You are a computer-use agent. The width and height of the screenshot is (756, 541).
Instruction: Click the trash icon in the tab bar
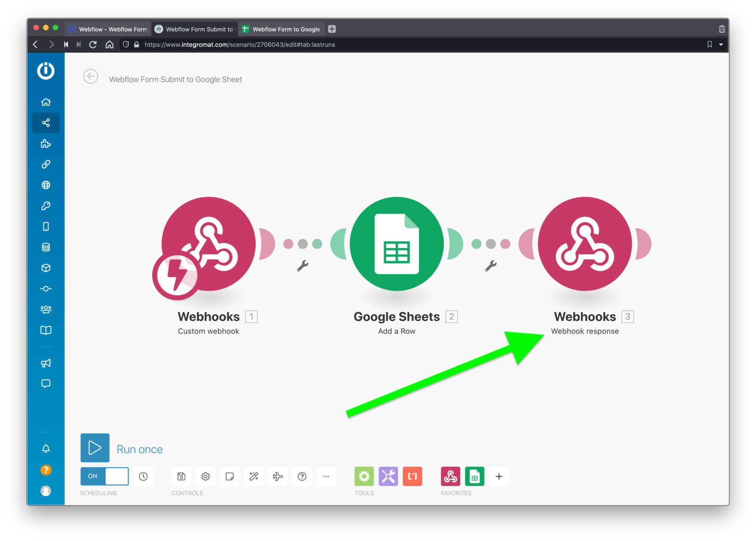click(722, 29)
